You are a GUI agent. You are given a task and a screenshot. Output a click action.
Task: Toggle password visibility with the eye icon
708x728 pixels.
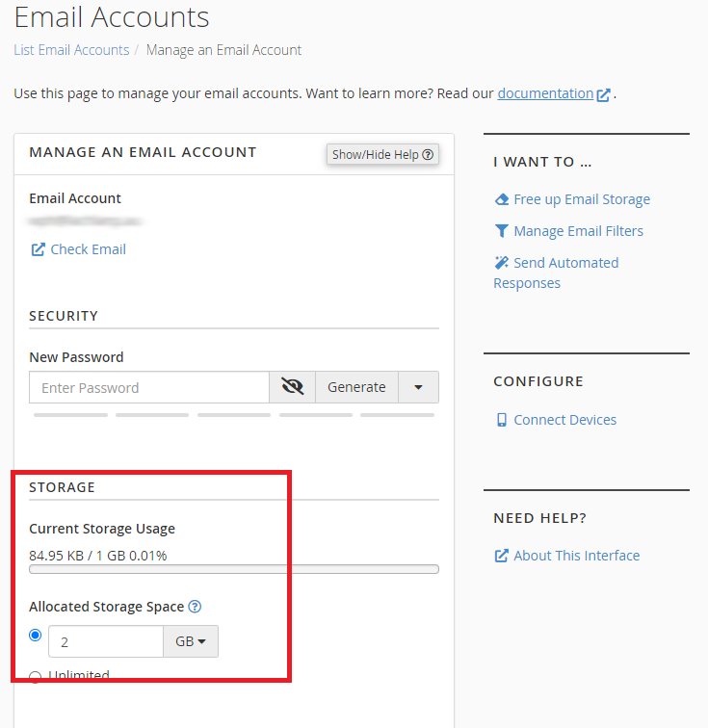point(292,387)
